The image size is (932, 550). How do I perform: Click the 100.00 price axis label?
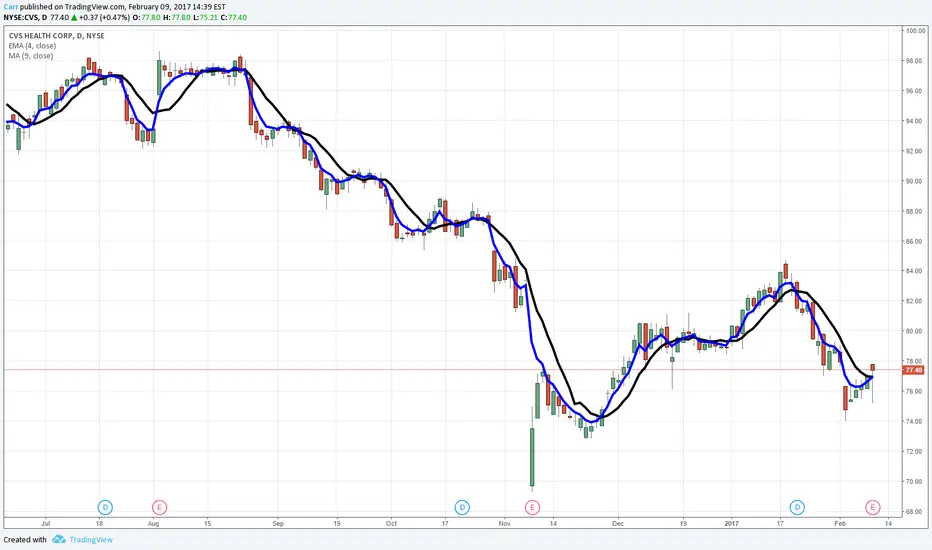(915, 31)
